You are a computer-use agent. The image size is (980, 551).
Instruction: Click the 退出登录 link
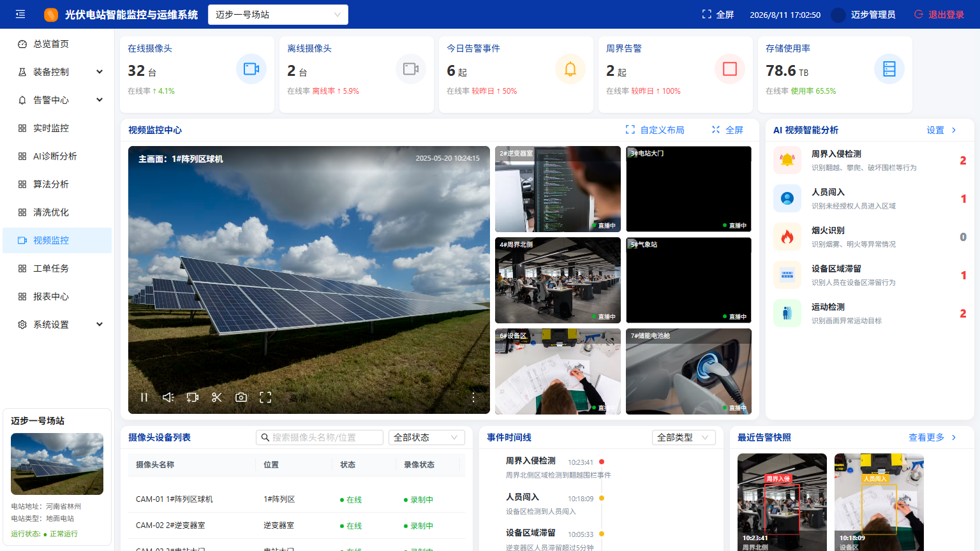[x=939, y=15]
